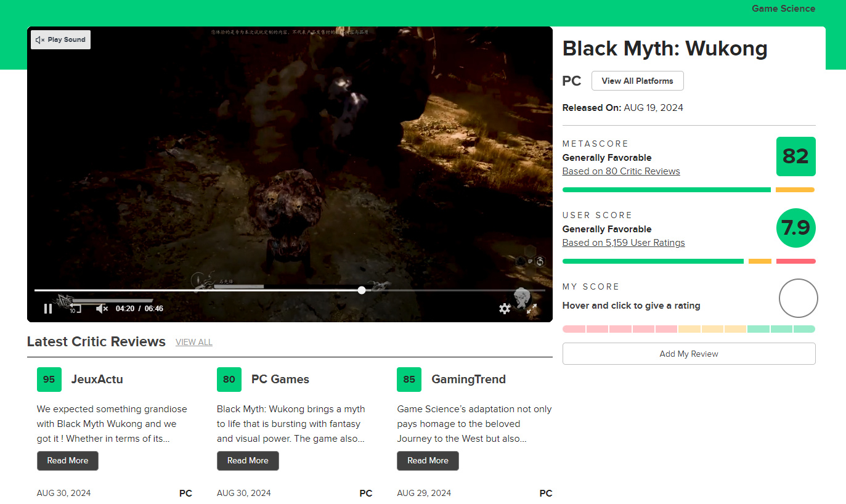Open View All Platforms

coord(637,81)
